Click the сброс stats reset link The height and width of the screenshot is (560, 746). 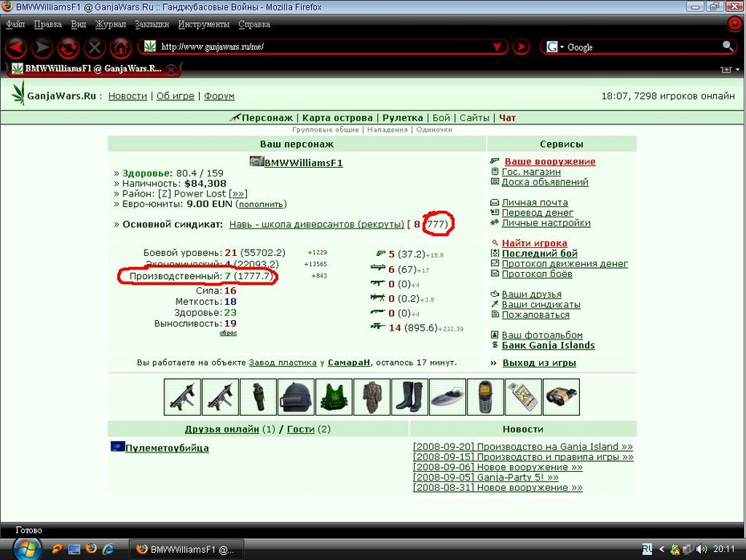(229, 333)
